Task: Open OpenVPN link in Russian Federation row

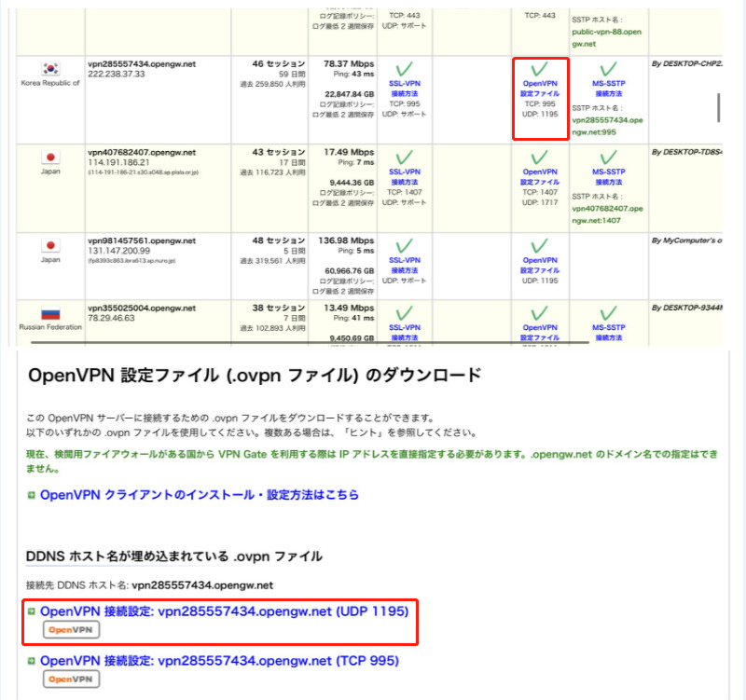Action: pyautogui.click(x=540, y=333)
